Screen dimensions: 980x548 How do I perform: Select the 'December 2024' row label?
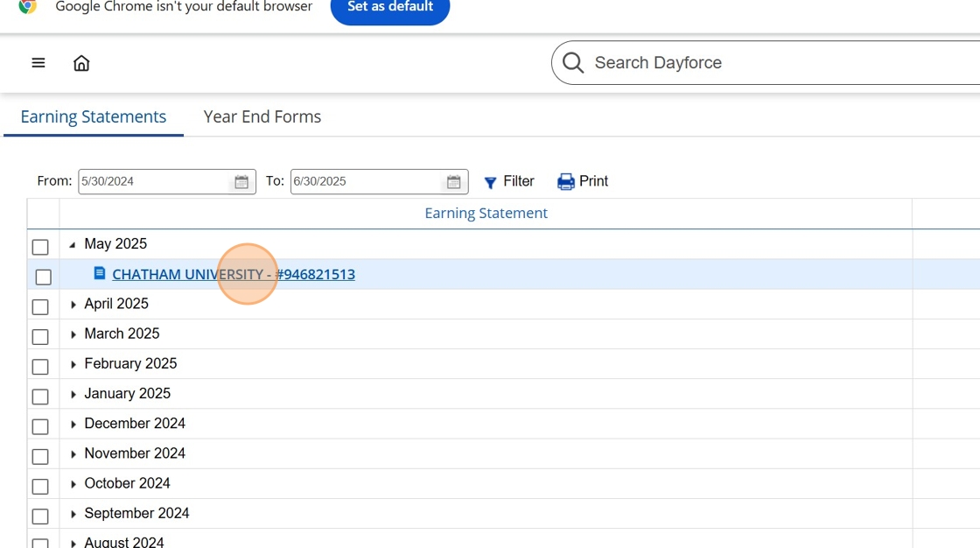click(x=135, y=424)
